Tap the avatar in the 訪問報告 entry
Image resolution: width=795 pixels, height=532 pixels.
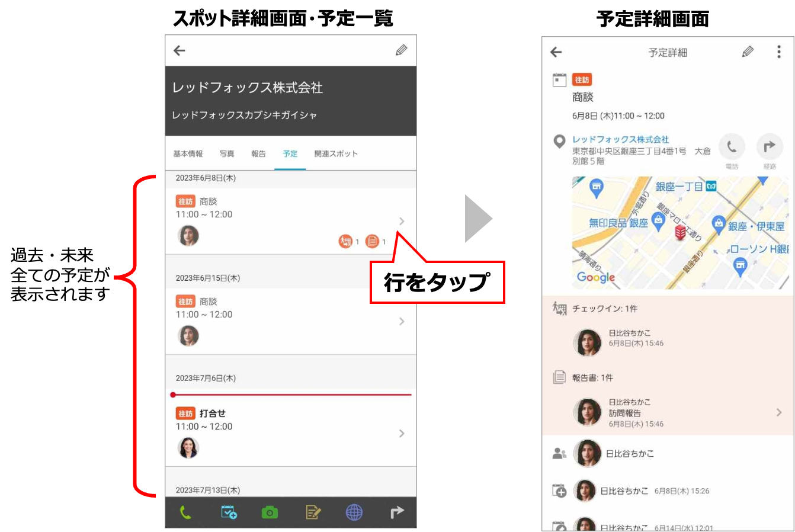click(588, 412)
